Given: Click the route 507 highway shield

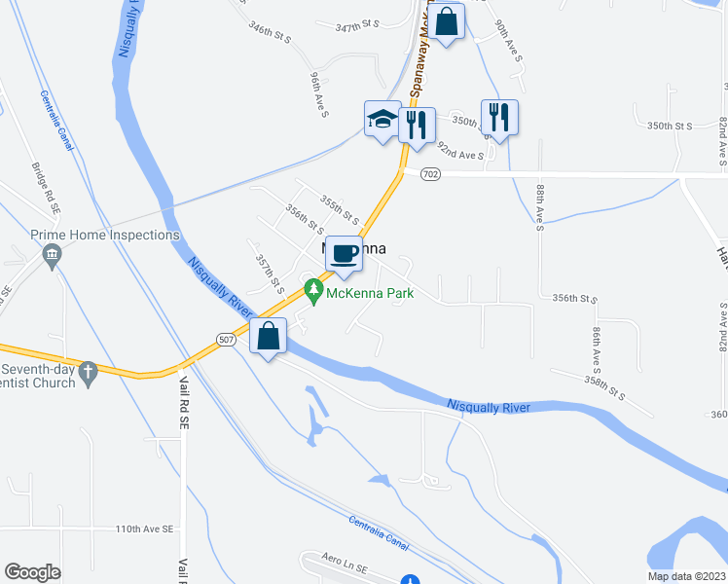Looking at the screenshot, I should (226, 340).
